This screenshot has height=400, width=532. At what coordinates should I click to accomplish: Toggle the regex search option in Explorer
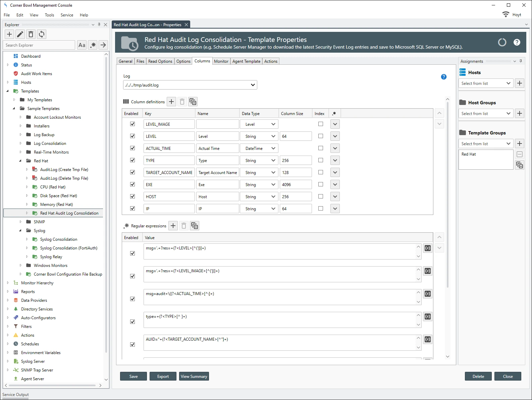pyautogui.click(x=93, y=45)
